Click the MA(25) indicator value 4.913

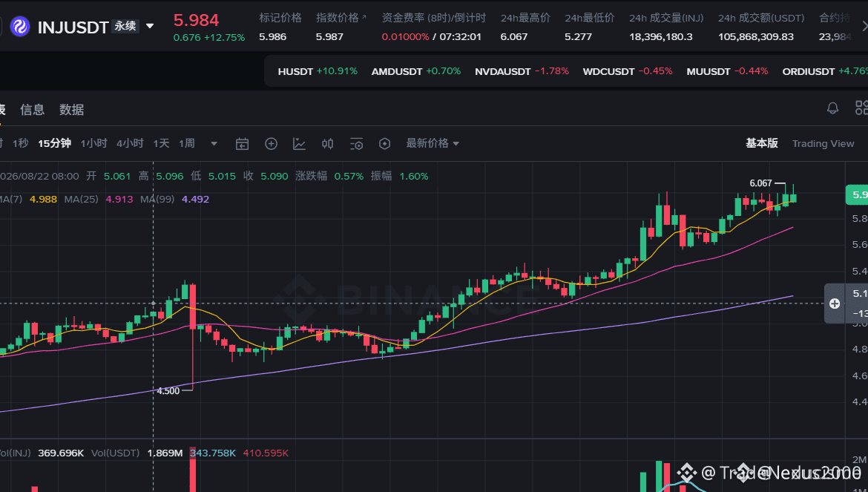(119, 199)
